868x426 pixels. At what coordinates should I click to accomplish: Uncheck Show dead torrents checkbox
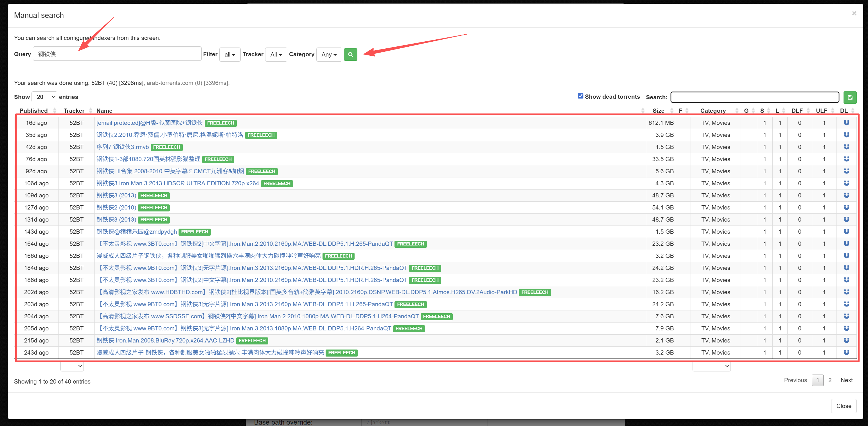point(580,96)
